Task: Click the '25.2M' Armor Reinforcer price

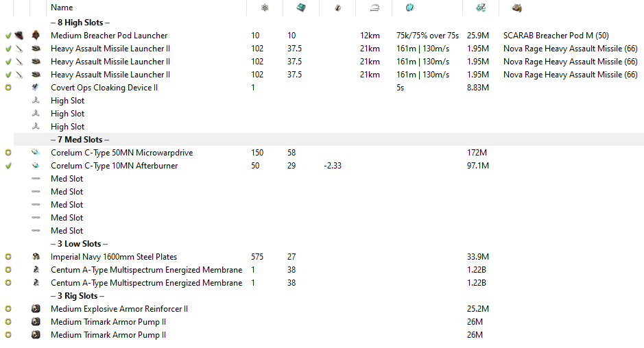Action: [477, 308]
